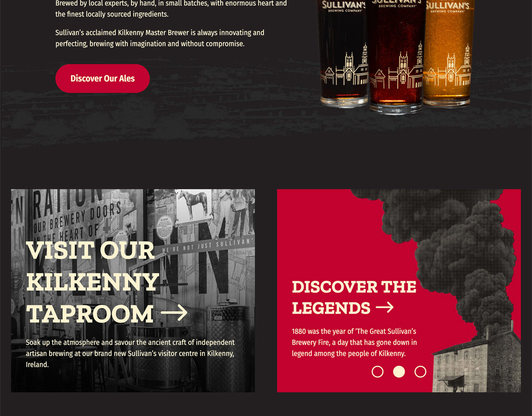
Task: Open the Visit Our Kilkenny Taproom heading
Action: tap(92, 282)
